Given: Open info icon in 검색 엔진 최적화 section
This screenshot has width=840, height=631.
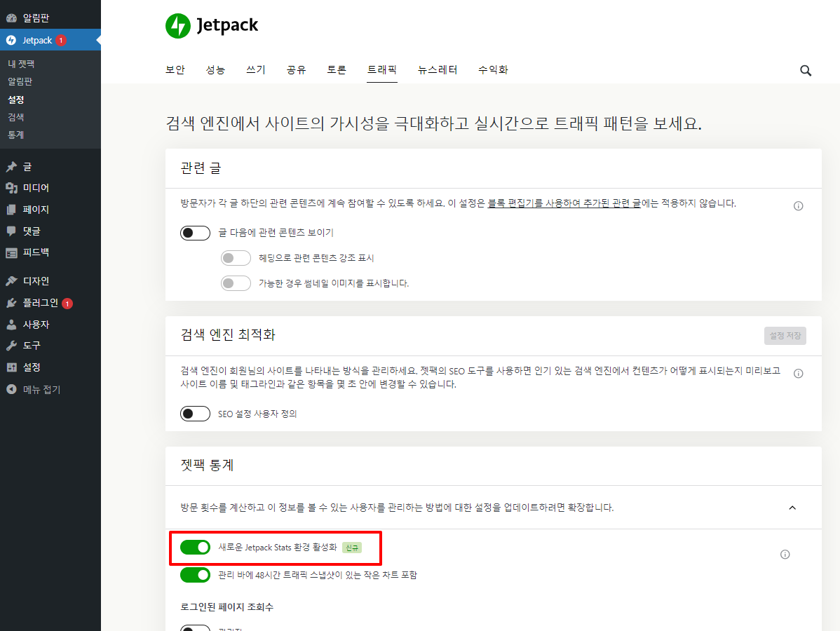Looking at the screenshot, I should [x=798, y=374].
